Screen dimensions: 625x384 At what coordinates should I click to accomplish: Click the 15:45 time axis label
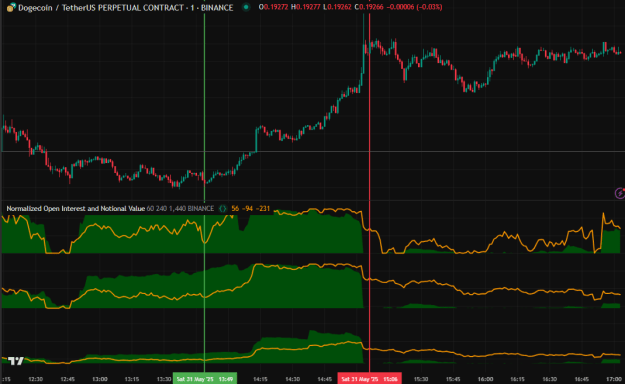(x=453, y=379)
